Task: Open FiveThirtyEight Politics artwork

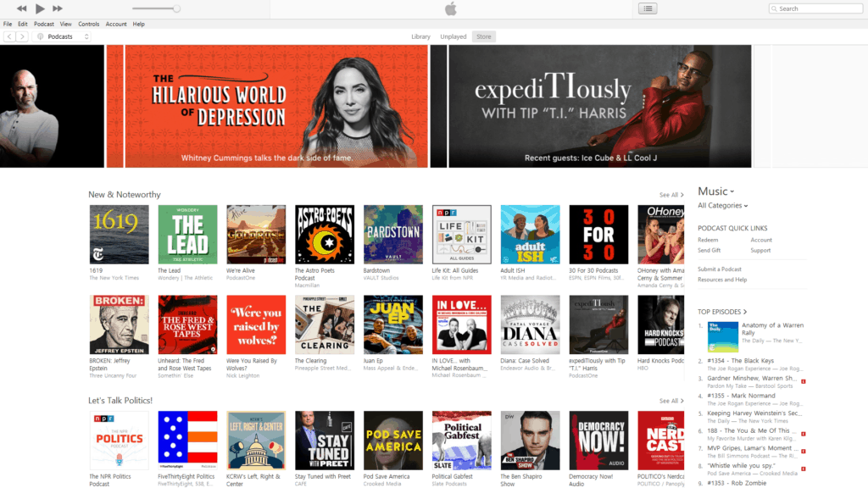Action: [x=187, y=441]
